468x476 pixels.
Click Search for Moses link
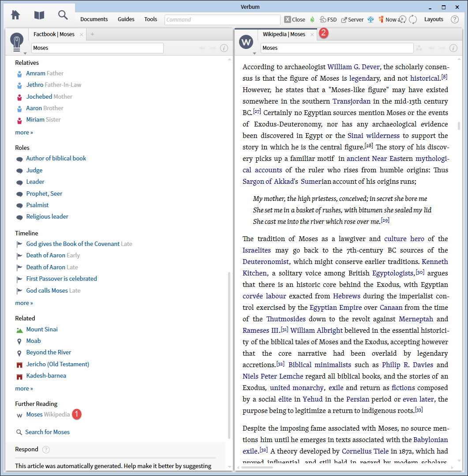(47, 432)
